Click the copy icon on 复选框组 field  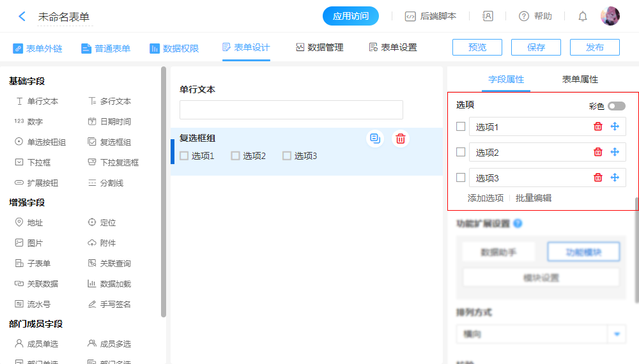click(x=375, y=138)
